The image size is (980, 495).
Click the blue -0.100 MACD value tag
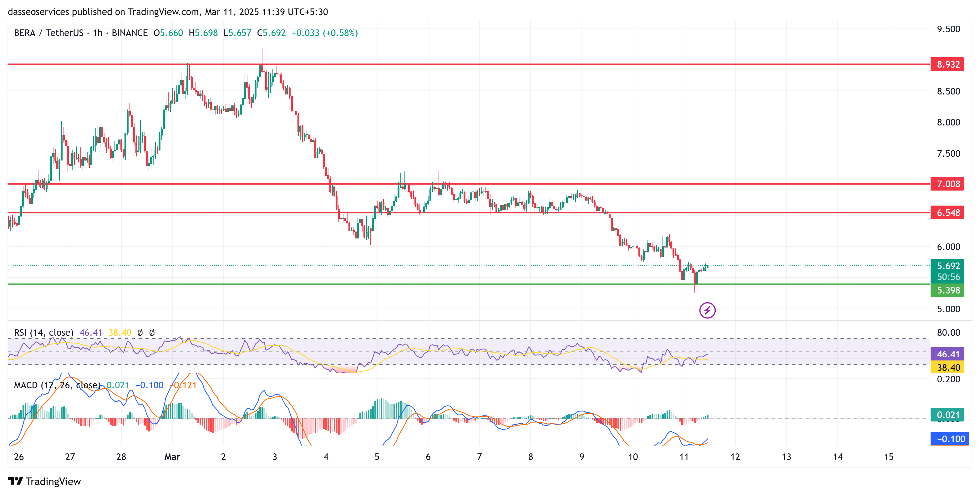point(949,439)
